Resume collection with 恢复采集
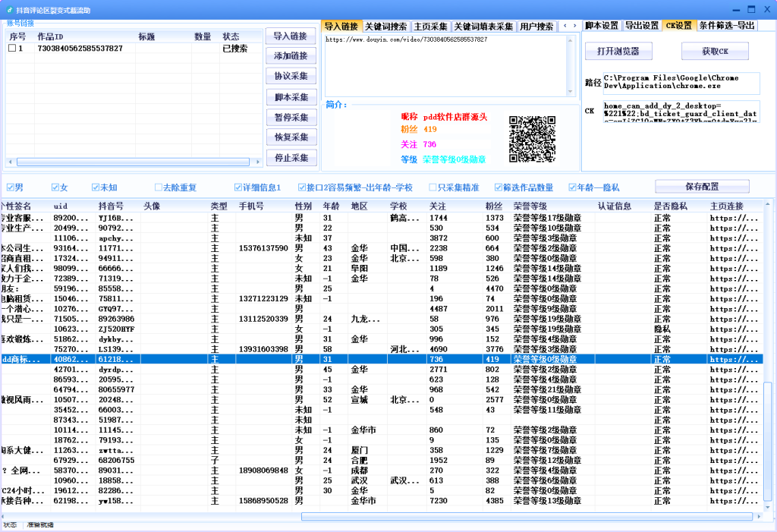 click(289, 138)
